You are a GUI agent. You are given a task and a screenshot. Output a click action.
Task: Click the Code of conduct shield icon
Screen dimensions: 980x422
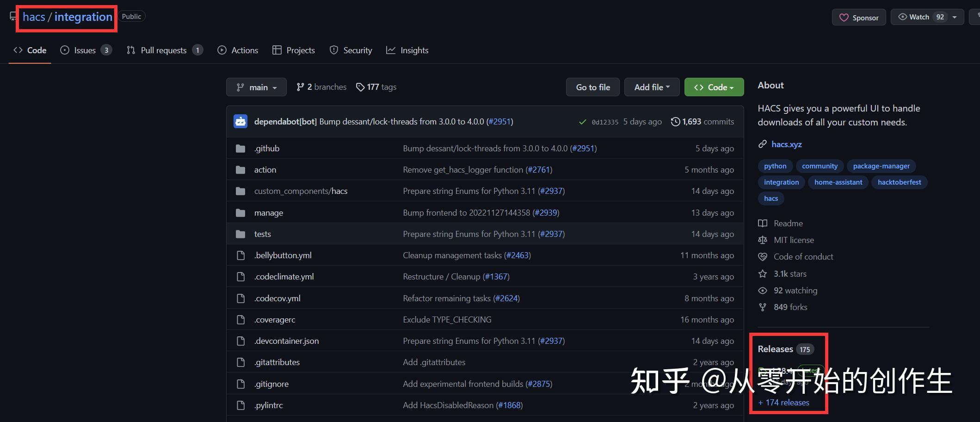coord(763,256)
